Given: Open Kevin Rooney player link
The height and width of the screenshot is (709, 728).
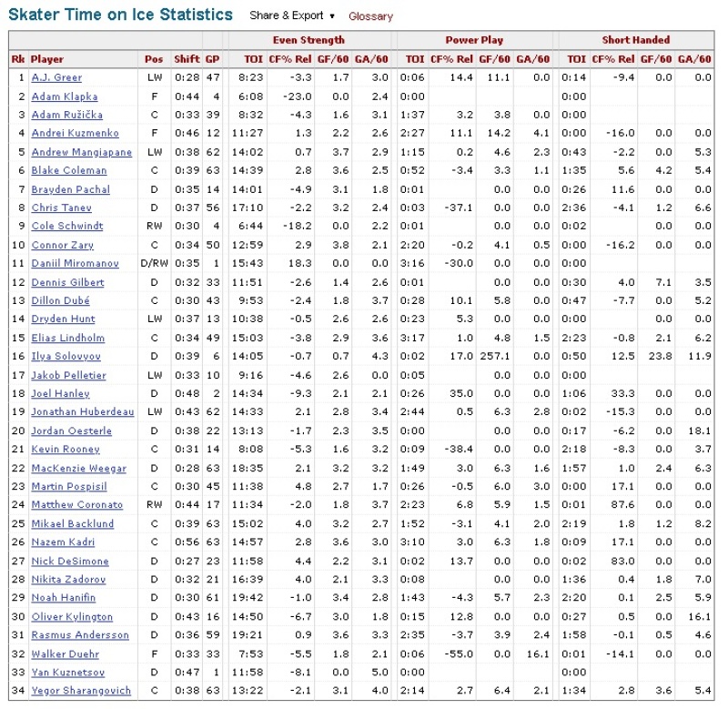Looking at the screenshot, I should (x=66, y=449).
